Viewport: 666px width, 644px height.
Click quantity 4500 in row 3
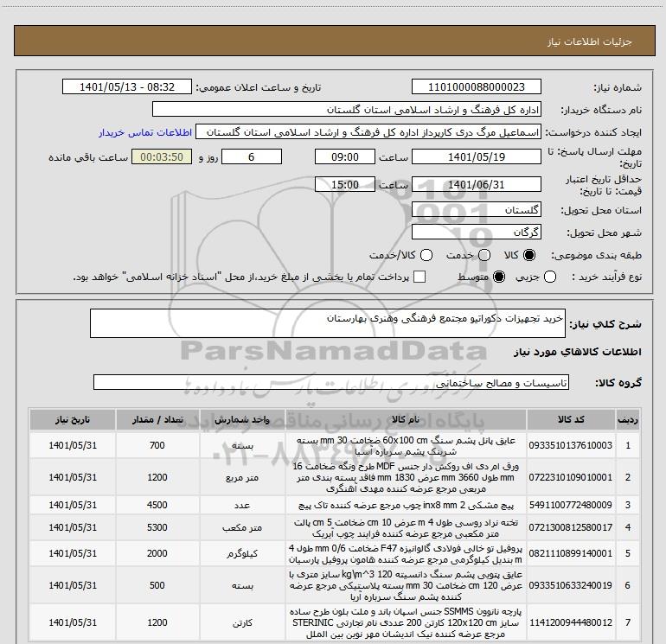pos(157,505)
